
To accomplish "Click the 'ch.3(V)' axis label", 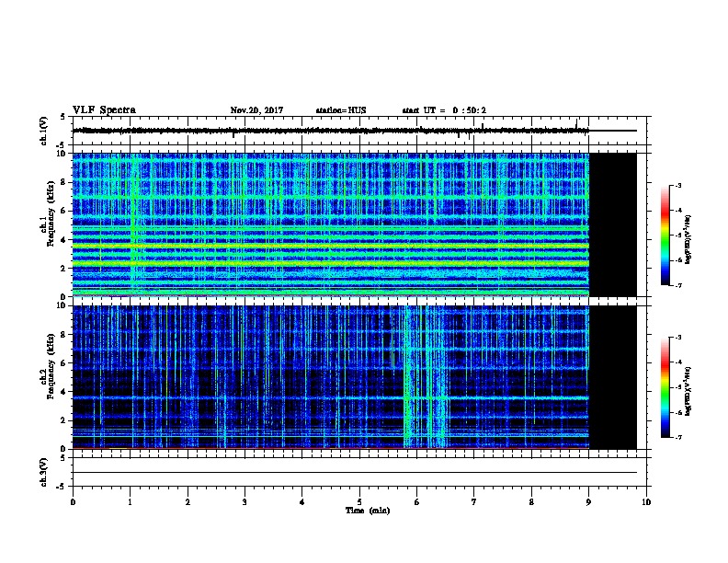I will [x=44, y=472].
